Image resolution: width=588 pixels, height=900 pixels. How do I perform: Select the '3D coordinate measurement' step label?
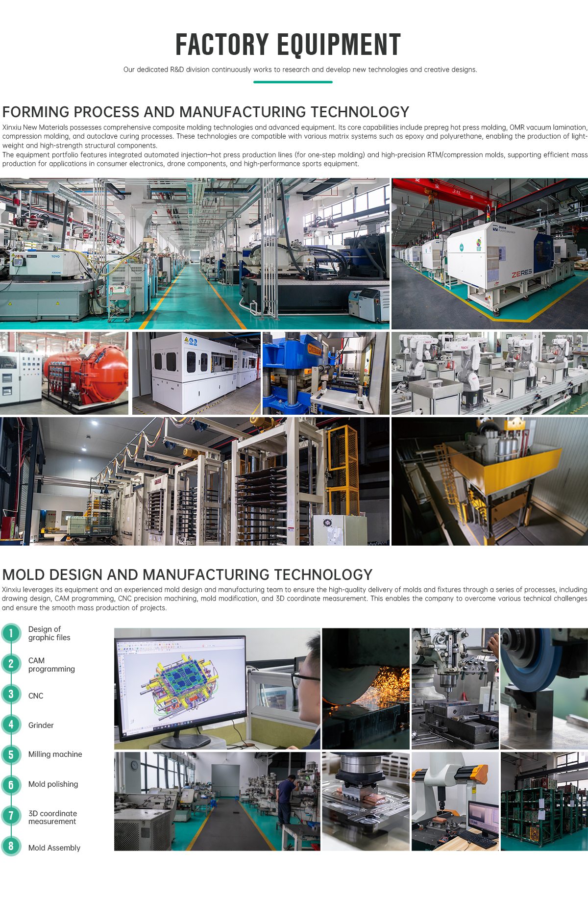(x=52, y=817)
